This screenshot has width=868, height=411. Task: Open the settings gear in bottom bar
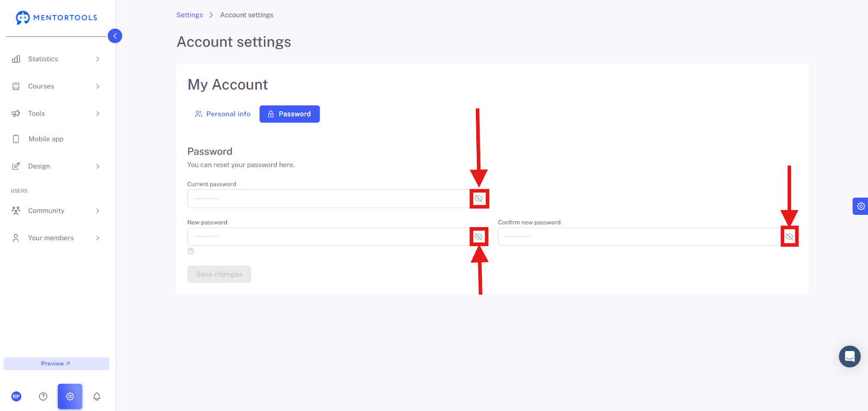[70, 396]
